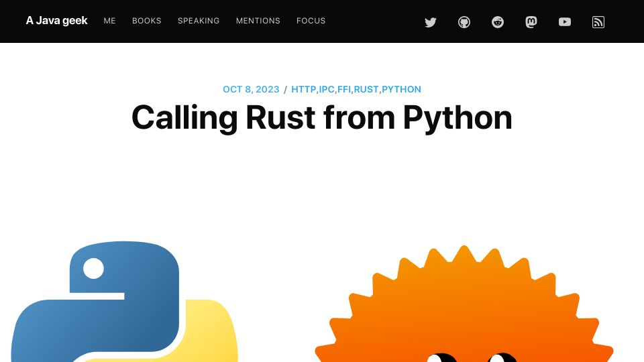
Task: Open the GitHub profile icon
Action: (464, 22)
